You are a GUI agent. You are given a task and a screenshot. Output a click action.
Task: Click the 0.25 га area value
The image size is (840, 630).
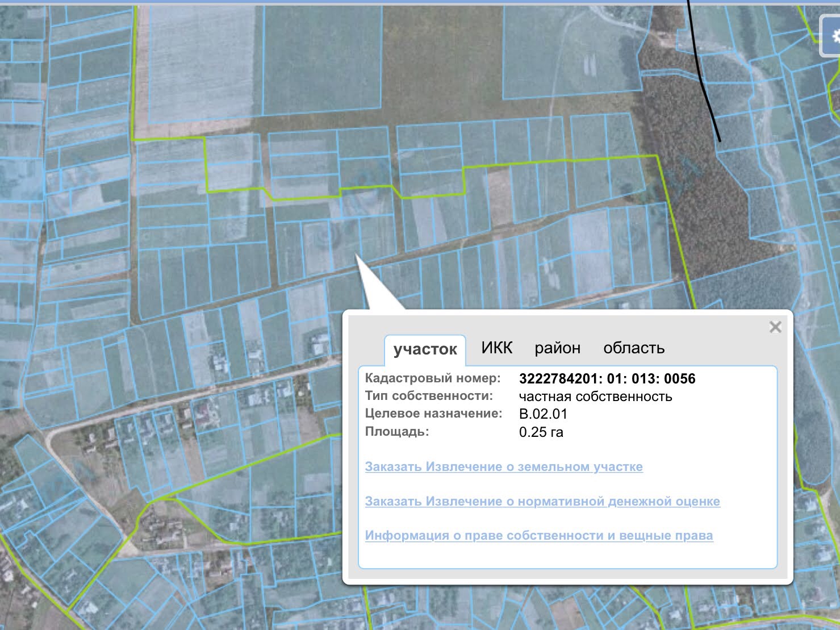click(541, 432)
